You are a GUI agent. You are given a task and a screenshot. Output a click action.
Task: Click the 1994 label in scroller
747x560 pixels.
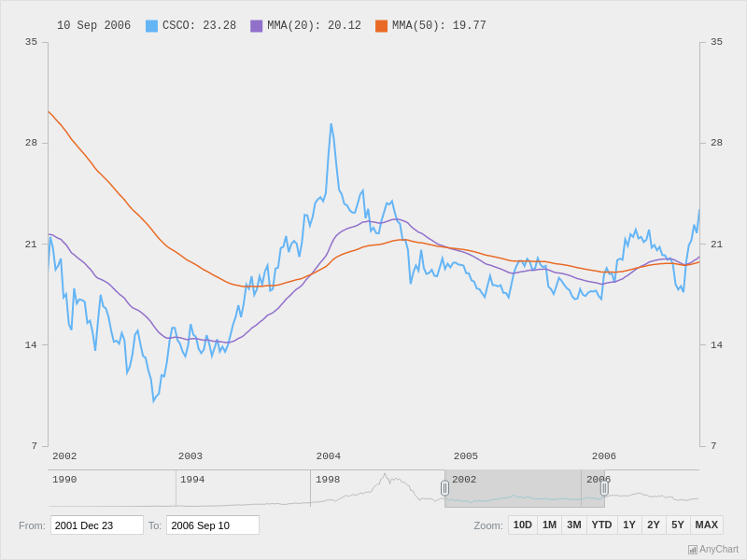(192, 480)
